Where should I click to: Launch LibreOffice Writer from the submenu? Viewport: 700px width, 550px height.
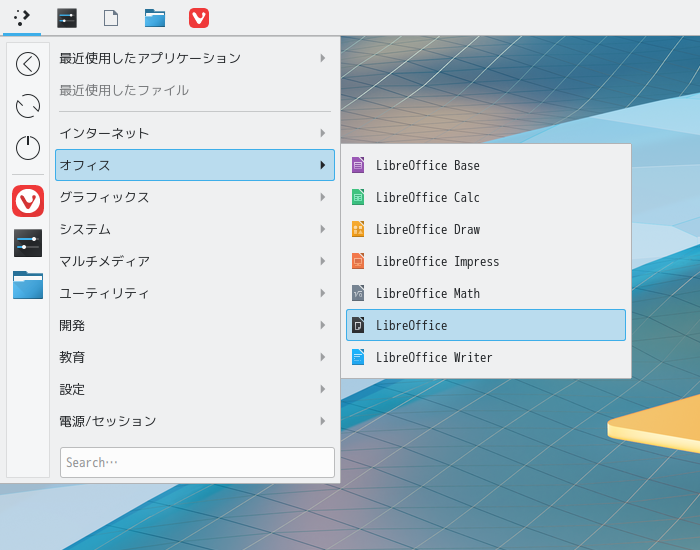tap(486, 357)
